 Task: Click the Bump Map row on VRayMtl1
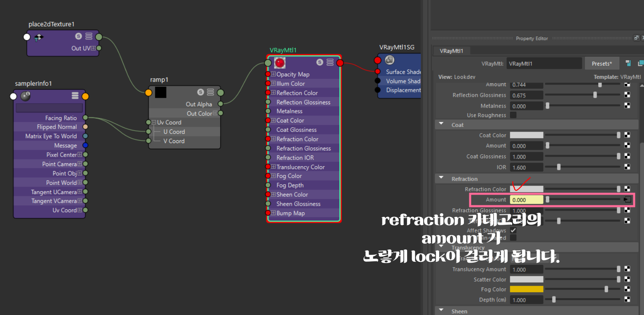click(304, 213)
